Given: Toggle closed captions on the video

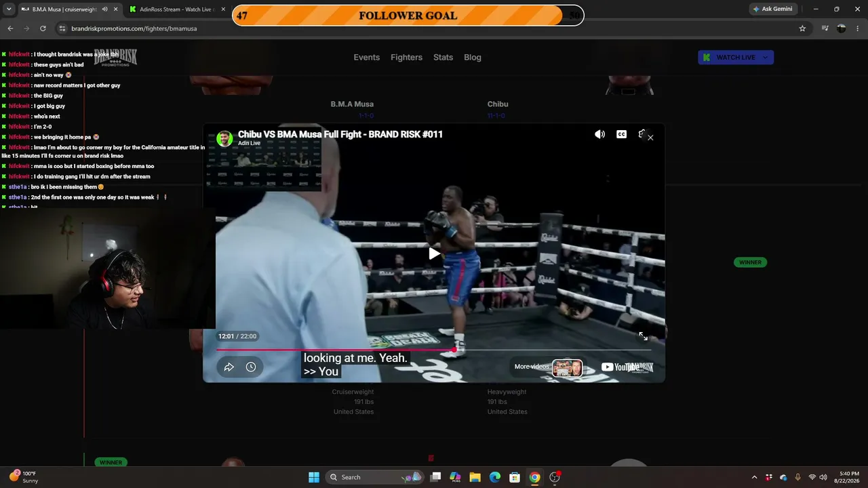Looking at the screenshot, I should tap(621, 134).
